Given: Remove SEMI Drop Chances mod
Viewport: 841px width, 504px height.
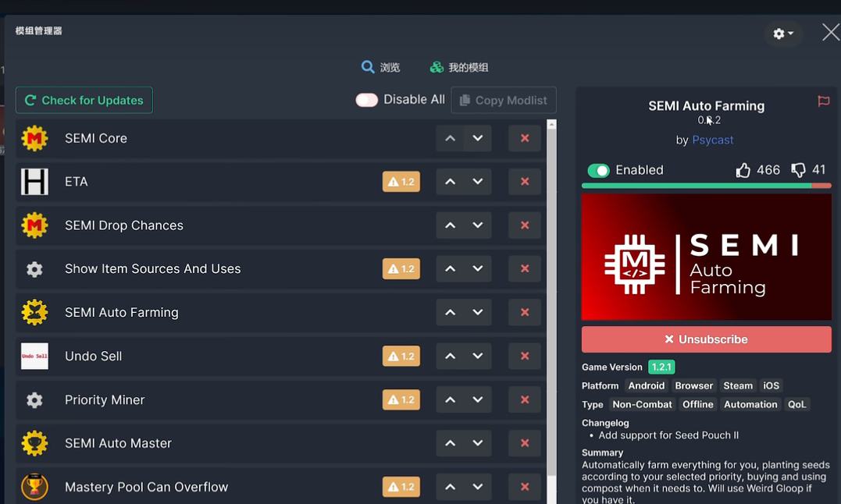Looking at the screenshot, I should click(x=525, y=225).
